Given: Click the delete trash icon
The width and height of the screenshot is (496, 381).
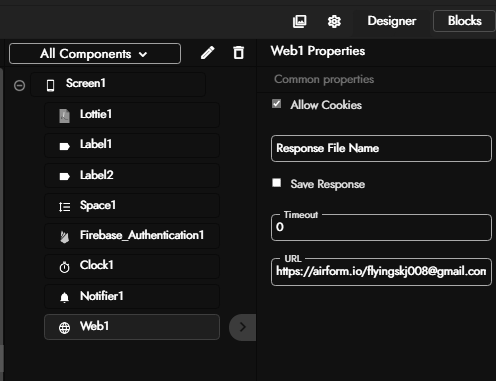Looking at the screenshot, I should pyautogui.click(x=238, y=53).
